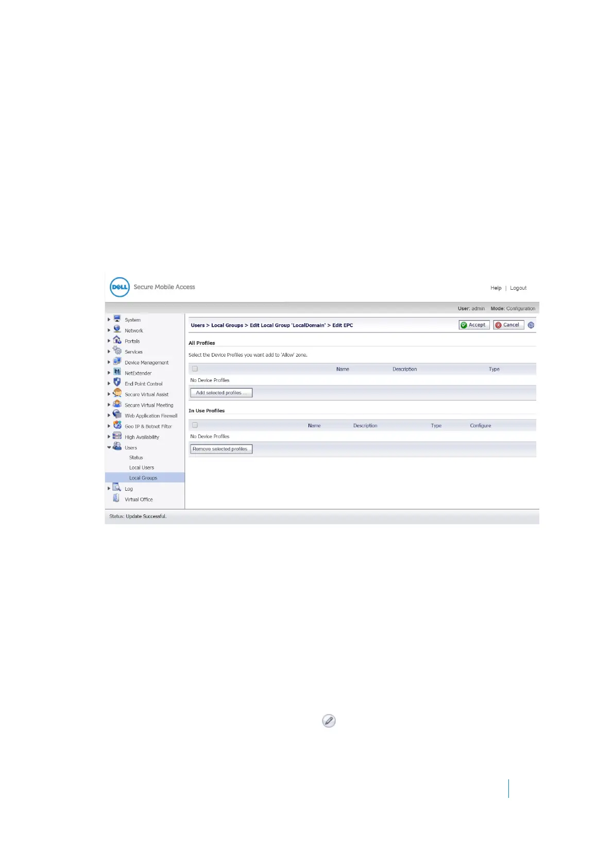Click the Cancel button
The height and width of the screenshot is (868, 613).
(508, 325)
